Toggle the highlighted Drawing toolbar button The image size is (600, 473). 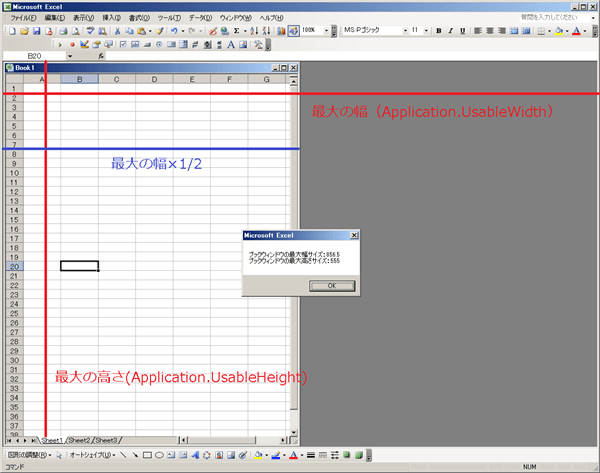(x=293, y=31)
